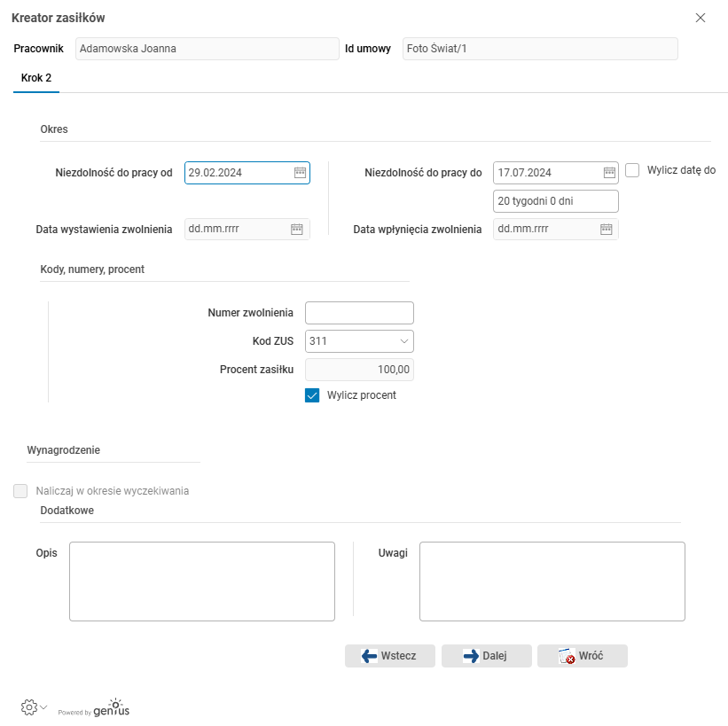Screen dimensions: 728x726
Task: Uncheck the Wylicz procent checkbox
Action: click(x=312, y=395)
